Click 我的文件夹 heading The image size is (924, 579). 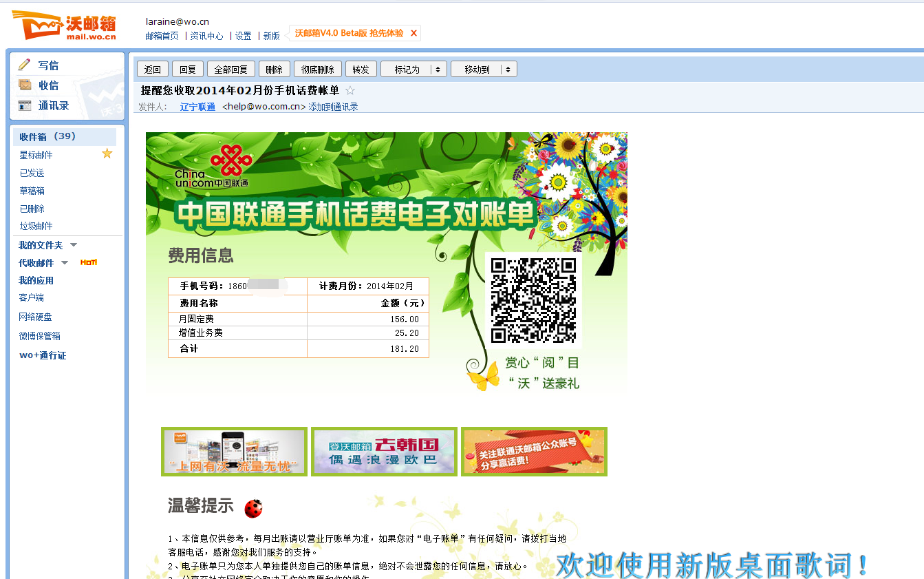pyautogui.click(x=41, y=245)
